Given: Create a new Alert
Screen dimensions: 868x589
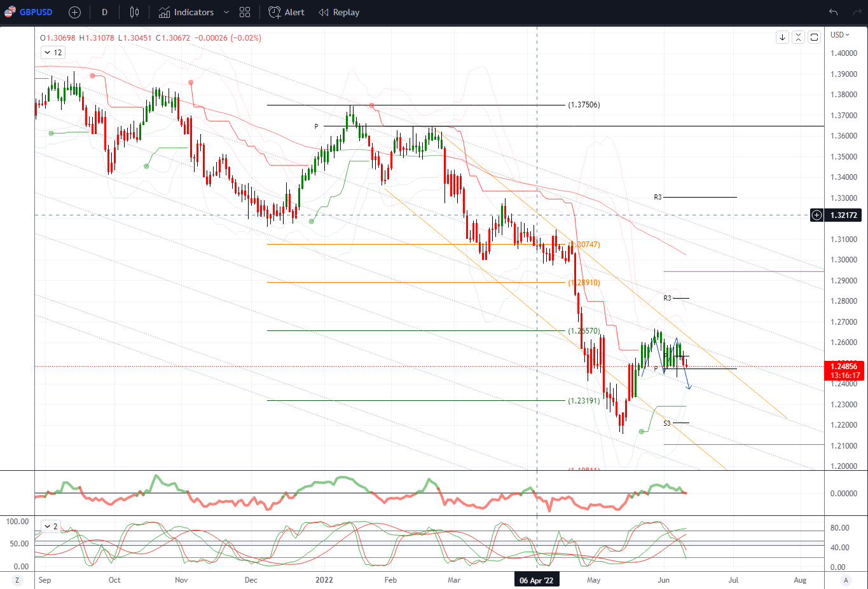Looking at the screenshot, I should [x=286, y=12].
